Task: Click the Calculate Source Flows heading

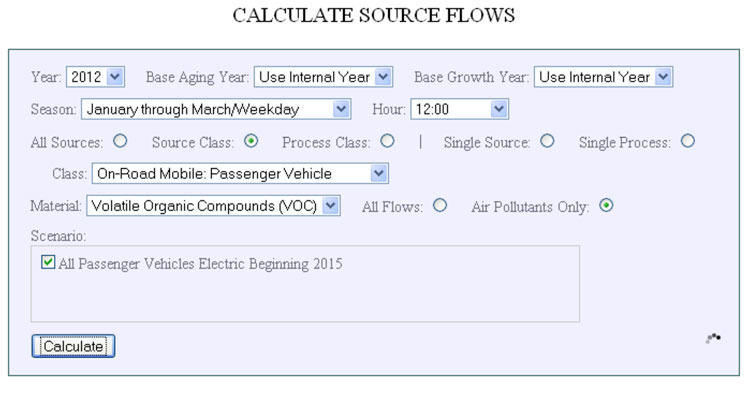Action: (374, 15)
